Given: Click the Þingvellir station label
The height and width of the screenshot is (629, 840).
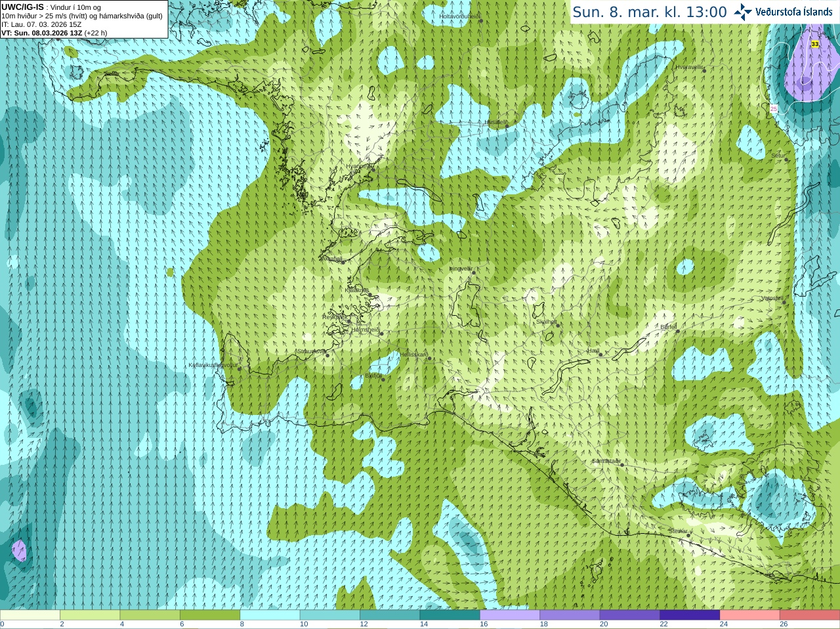Looking at the screenshot, I should 461,269.
